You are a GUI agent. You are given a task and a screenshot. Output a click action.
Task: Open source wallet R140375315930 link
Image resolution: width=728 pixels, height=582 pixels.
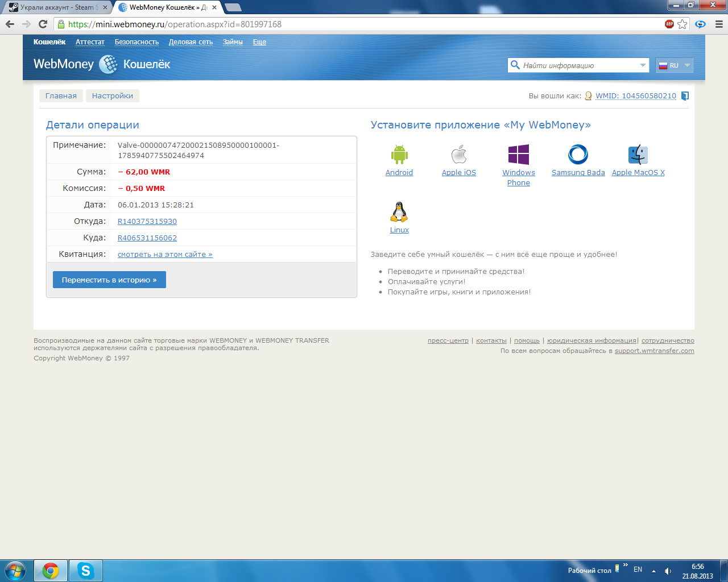(x=147, y=222)
